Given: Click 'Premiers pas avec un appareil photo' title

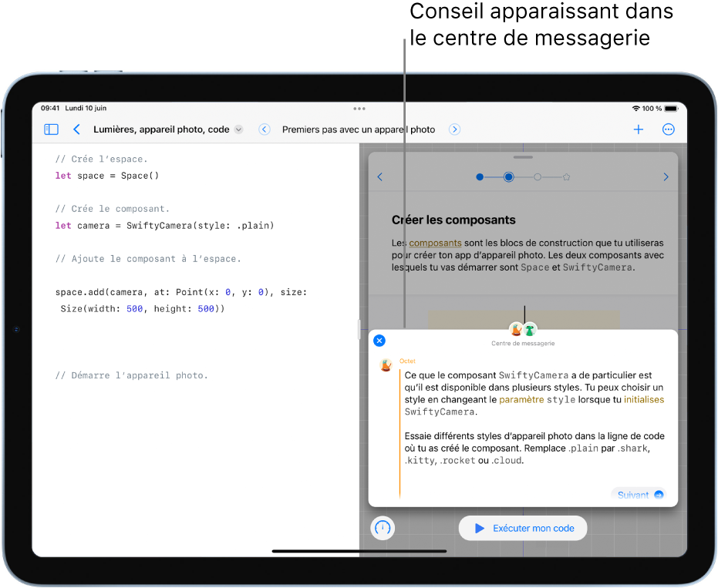Looking at the screenshot, I should click(x=359, y=129).
